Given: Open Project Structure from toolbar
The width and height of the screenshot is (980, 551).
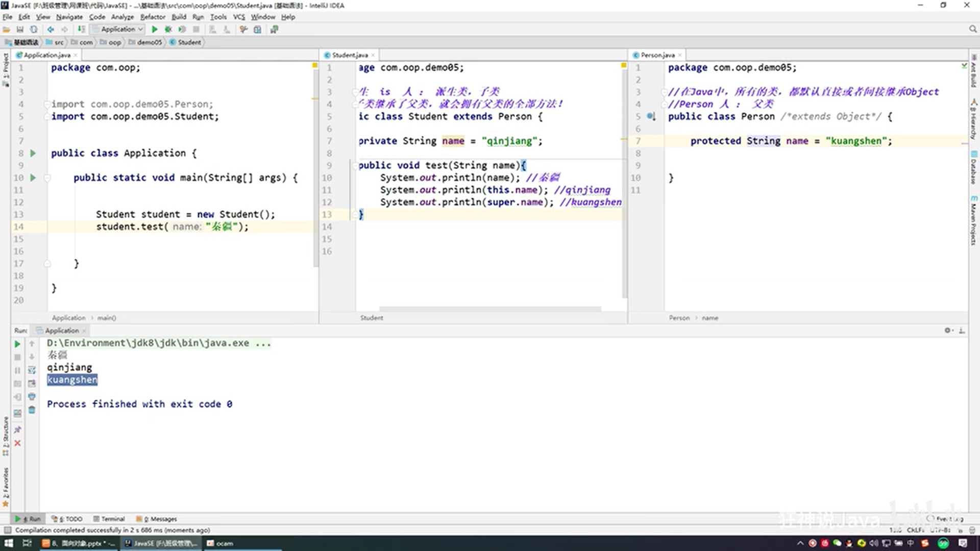Looking at the screenshot, I should [x=257, y=30].
